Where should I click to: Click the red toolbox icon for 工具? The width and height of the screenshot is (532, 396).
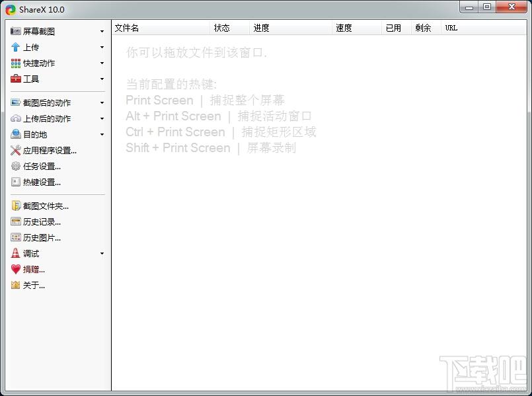16,79
